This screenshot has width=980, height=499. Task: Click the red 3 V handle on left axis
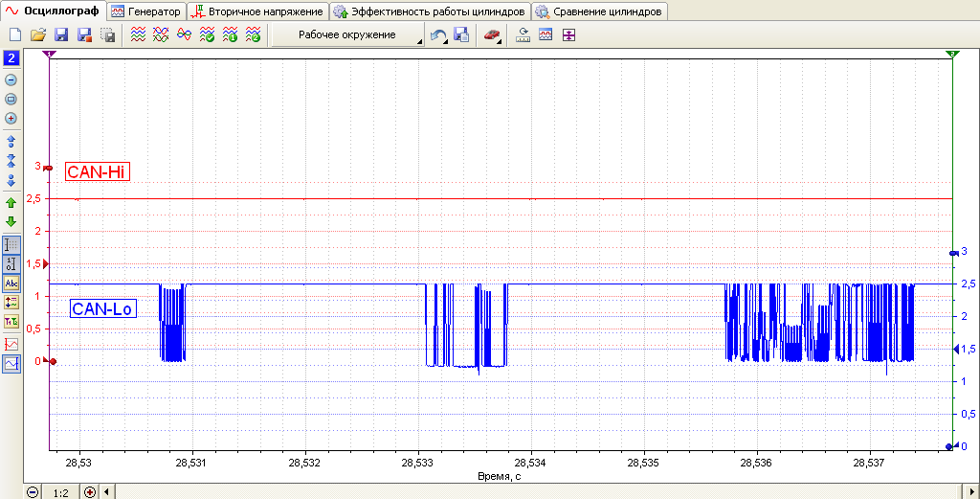tap(48, 169)
